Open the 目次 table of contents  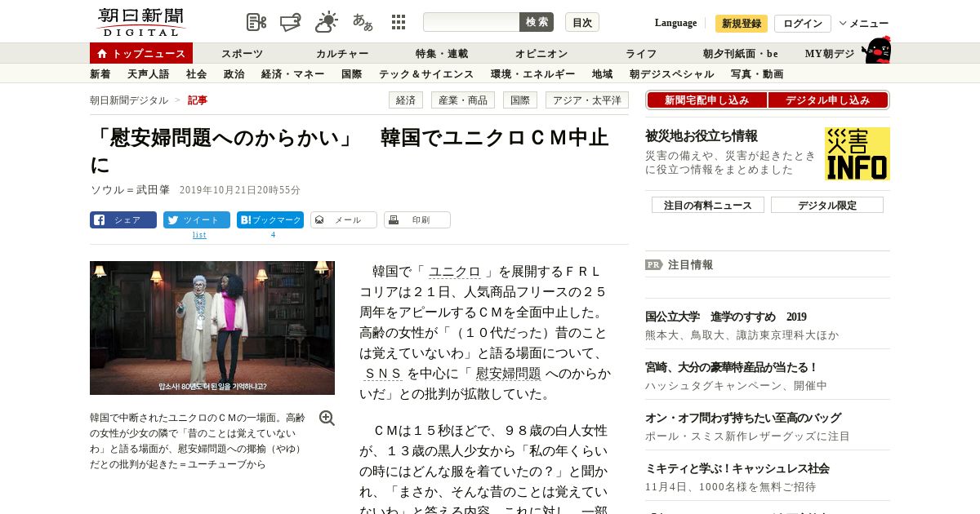(x=582, y=22)
